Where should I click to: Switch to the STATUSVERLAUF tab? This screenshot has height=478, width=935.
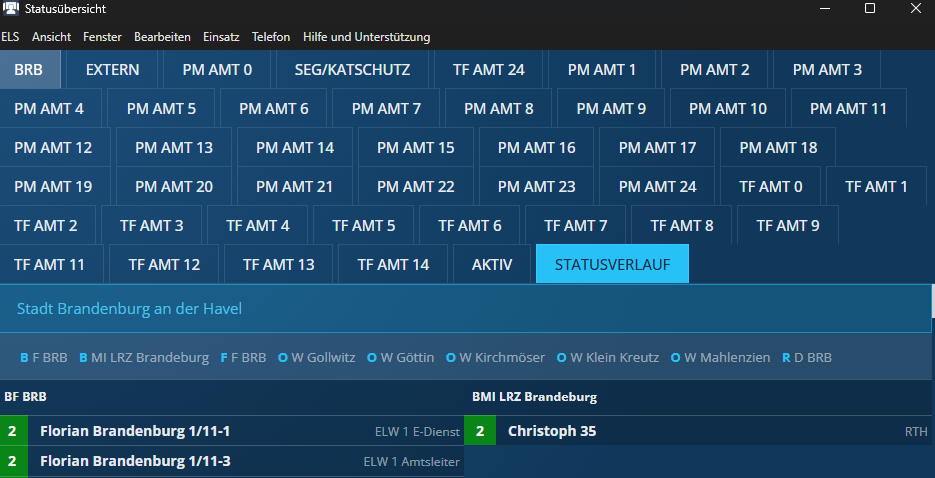612,265
